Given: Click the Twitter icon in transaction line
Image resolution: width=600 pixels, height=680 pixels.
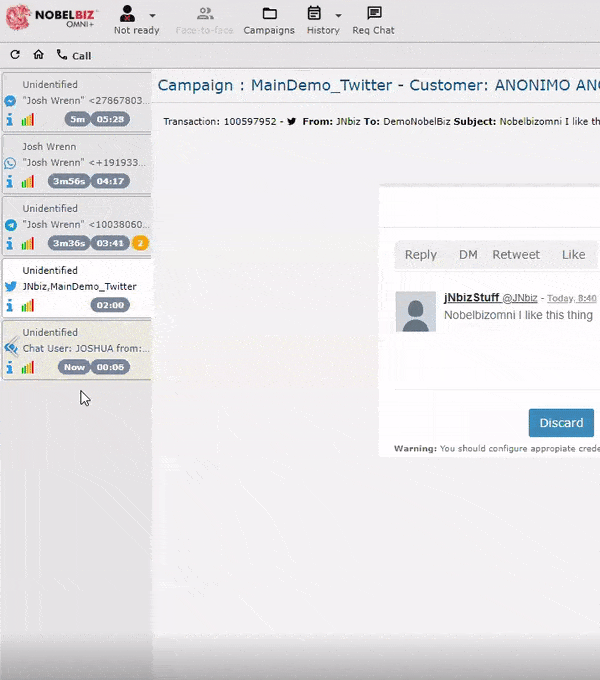Looking at the screenshot, I should pyautogui.click(x=292, y=121).
